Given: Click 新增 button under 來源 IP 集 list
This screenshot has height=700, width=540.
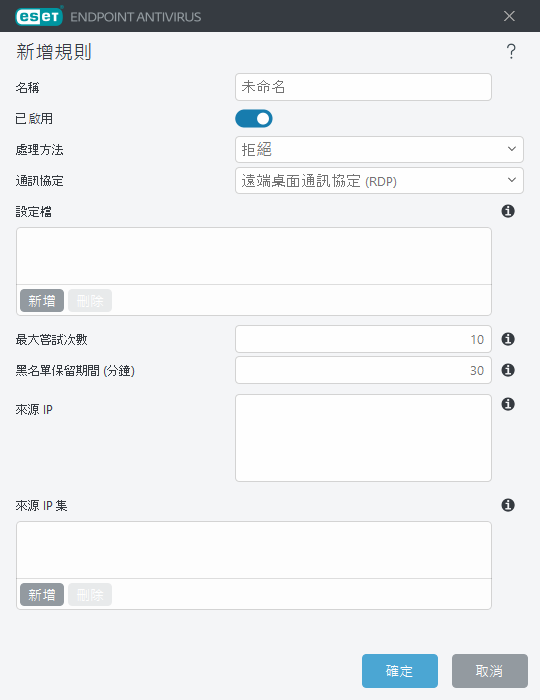Looking at the screenshot, I should coord(42,595).
